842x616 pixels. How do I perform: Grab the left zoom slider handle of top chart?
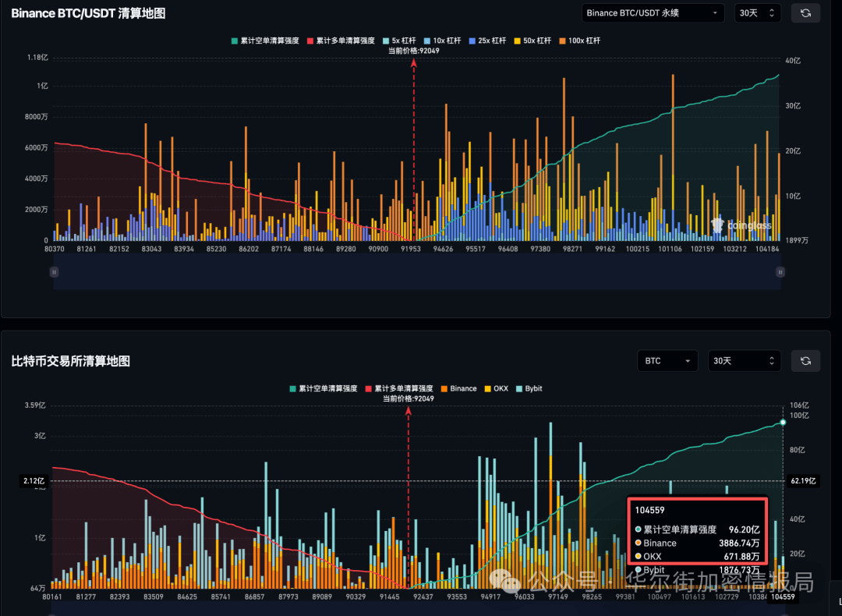coord(54,272)
